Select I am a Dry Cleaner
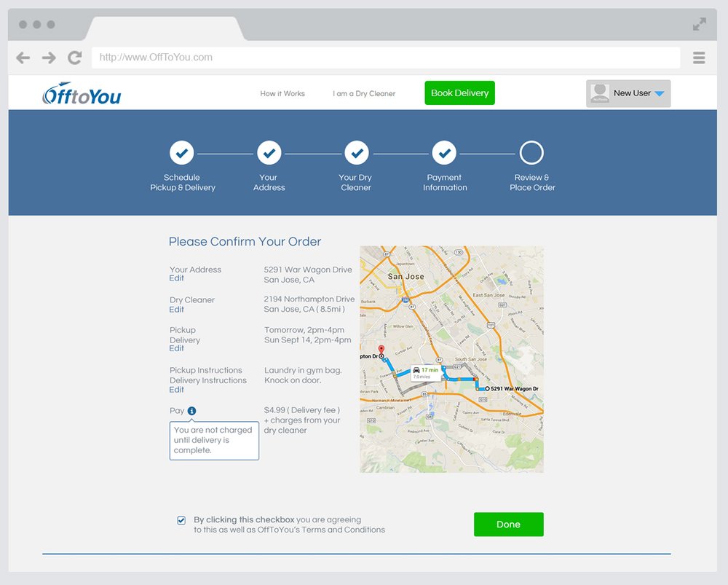 [x=364, y=94]
